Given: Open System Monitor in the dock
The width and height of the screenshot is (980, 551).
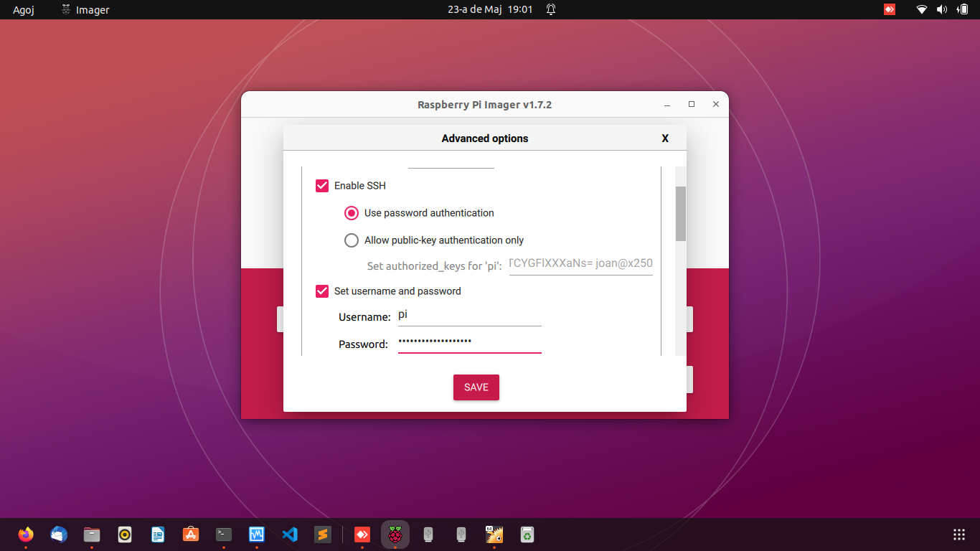Looking at the screenshot, I should [x=257, y=534].
